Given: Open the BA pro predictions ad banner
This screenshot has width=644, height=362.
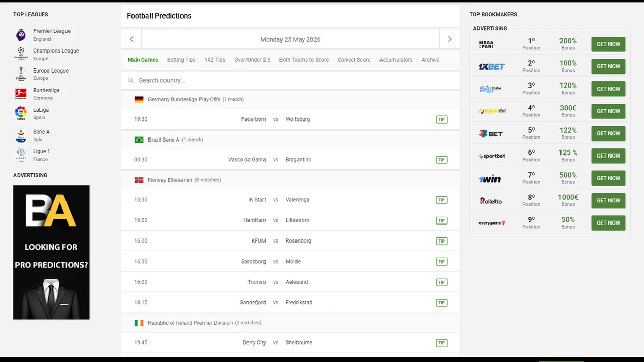Looking at the screenshot, I should 52,252.
